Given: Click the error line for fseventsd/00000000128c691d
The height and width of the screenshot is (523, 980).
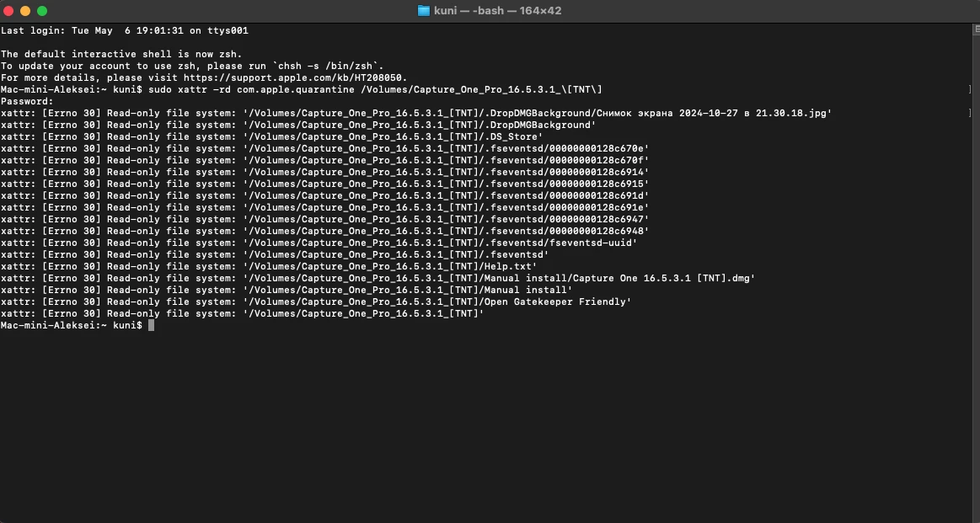Looking at the screenshot, I should (325, 196).
